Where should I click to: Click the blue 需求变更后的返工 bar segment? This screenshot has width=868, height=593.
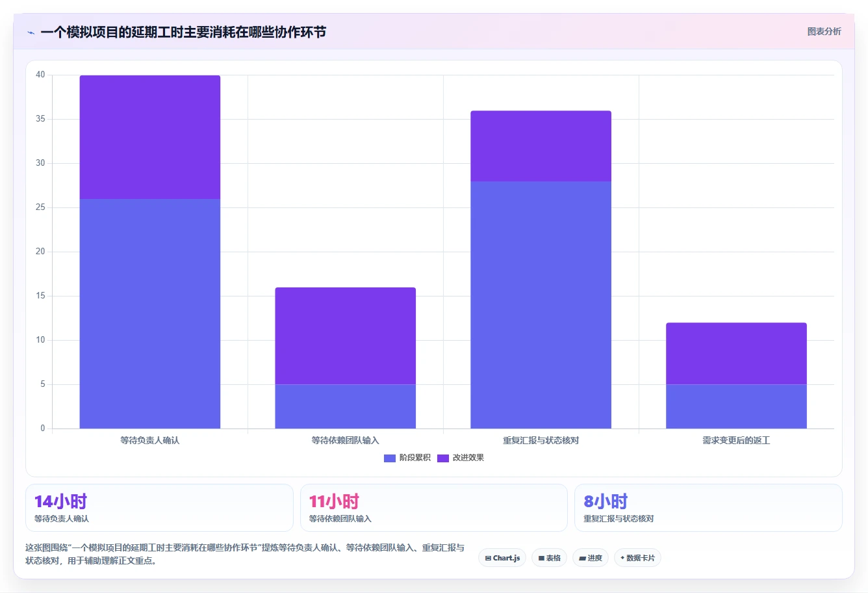tap(737, 406)
